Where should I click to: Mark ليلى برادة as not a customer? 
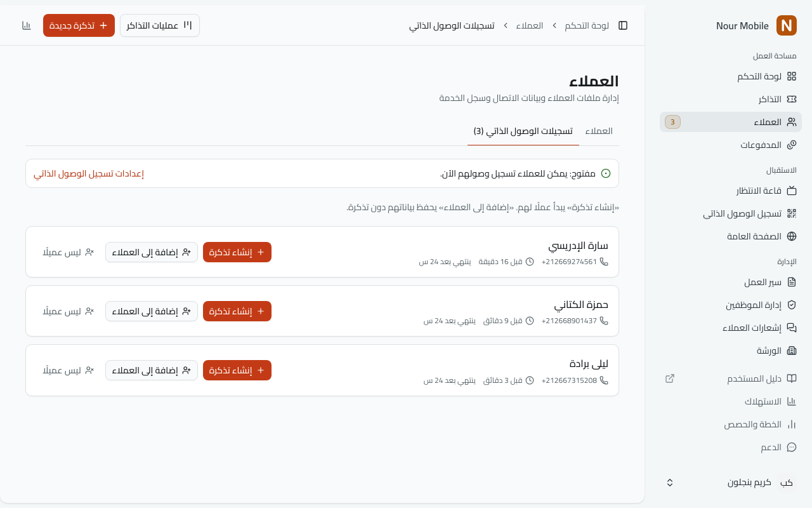click(x=69, y=370)
